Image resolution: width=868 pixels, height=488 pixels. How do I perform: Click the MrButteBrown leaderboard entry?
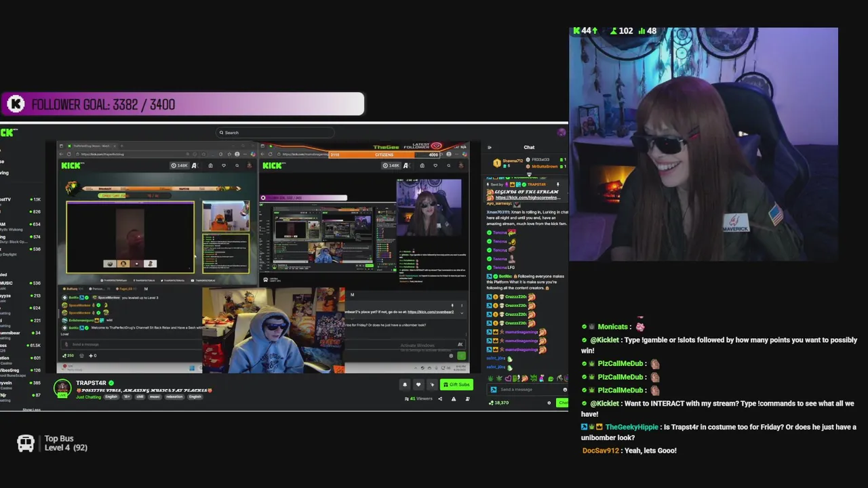point(545,166)
